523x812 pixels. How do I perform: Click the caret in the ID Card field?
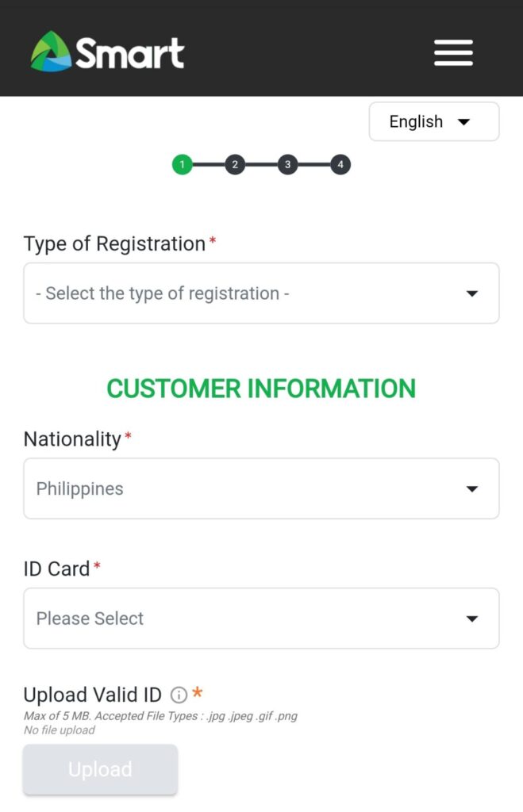click(471, 619)
